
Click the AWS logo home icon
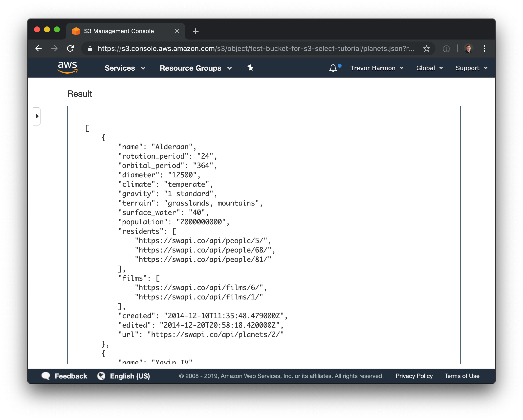pyautogui.click(x=67, y=68)
